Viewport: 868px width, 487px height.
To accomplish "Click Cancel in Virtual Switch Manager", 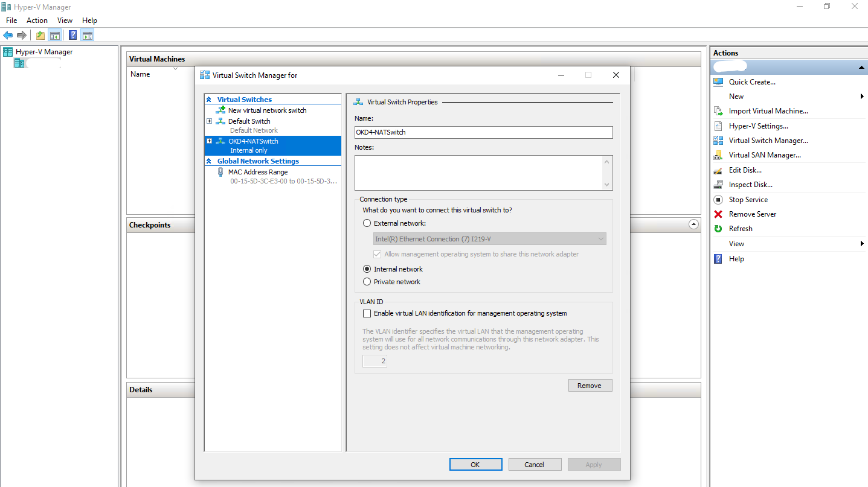I will pyautogui.click(x=535, y=465).
